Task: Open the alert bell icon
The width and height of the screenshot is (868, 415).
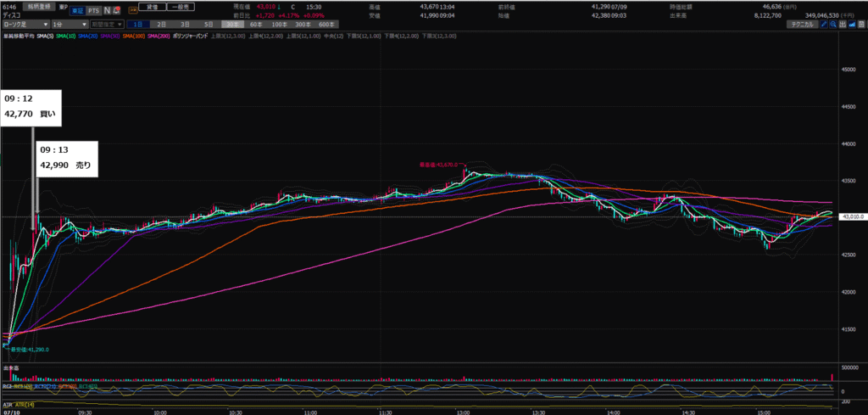Action: (x=117, y=10)
